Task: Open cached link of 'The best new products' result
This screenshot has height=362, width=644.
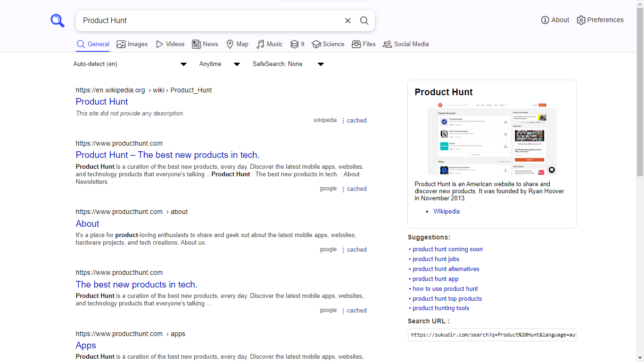Action: (x=357, y=310)
